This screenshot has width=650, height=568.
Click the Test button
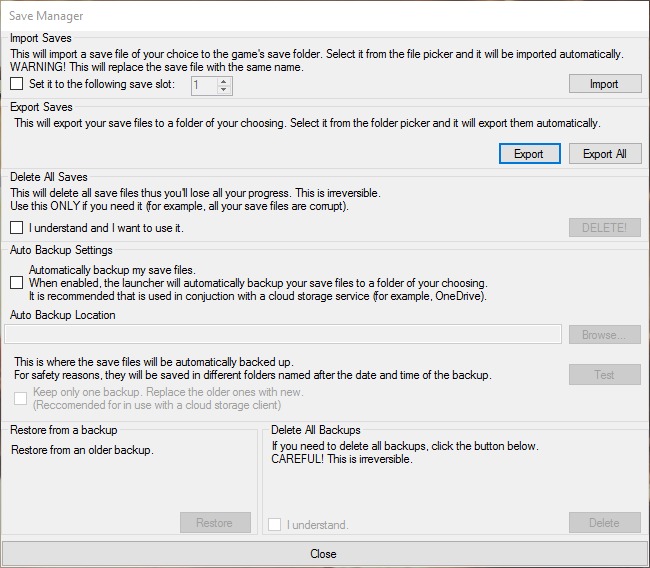pos(605,375)
